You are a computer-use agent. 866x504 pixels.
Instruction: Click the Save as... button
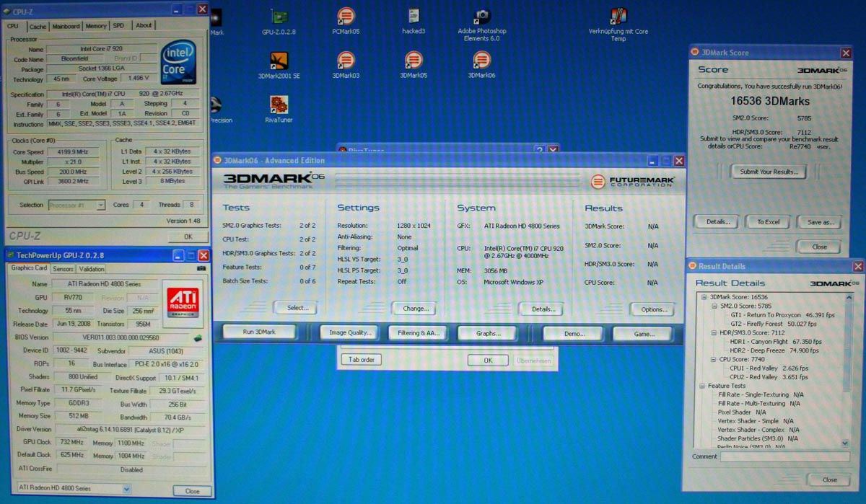coord(820,222)
